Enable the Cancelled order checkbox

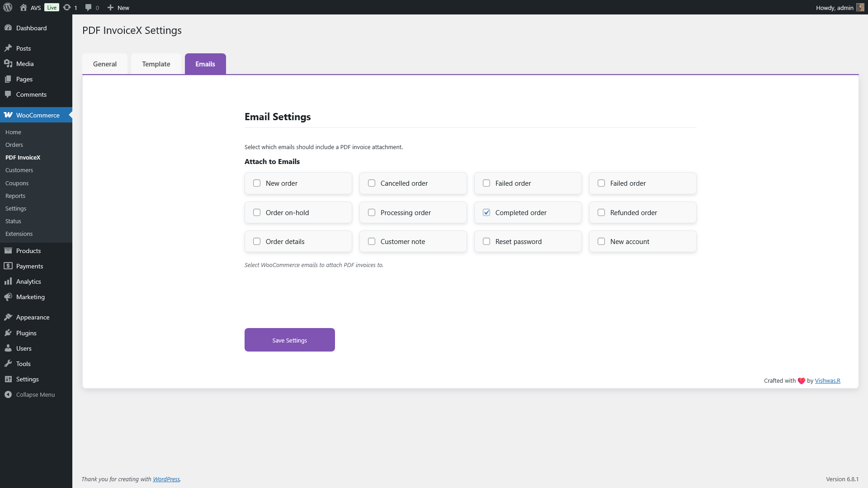coord(372,183)
